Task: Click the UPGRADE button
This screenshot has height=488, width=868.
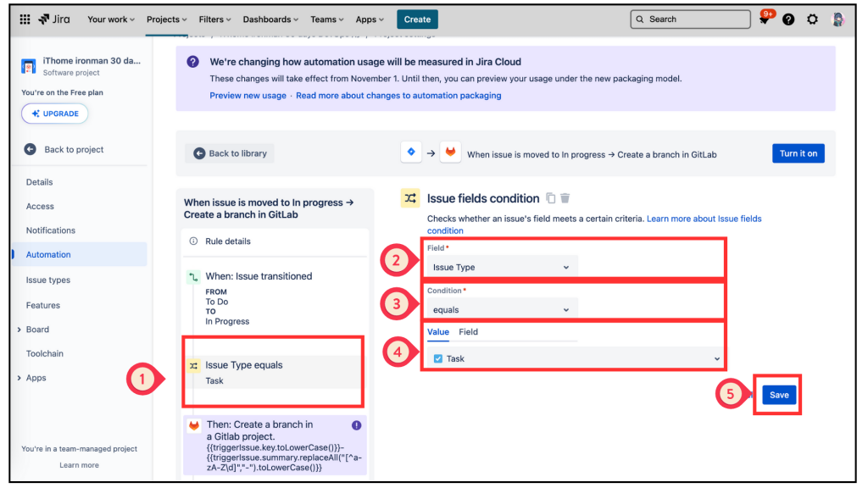Action: (55, 114)
